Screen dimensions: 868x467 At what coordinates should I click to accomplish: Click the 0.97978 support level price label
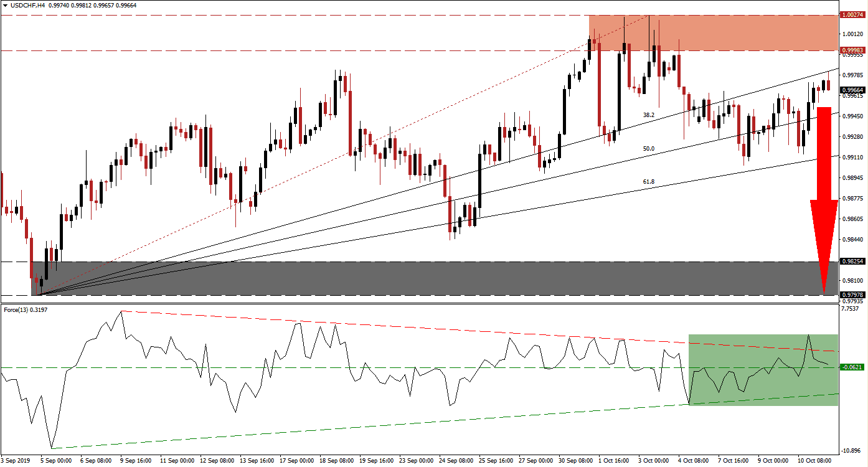pos(852,295)
